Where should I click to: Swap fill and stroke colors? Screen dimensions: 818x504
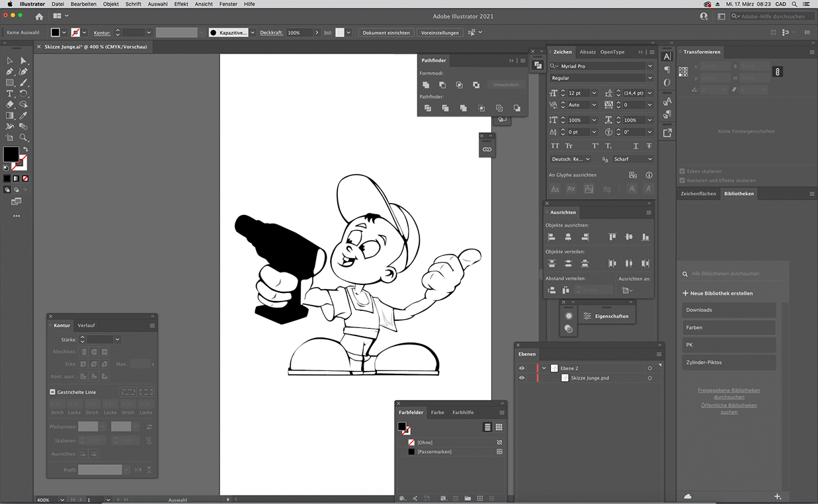pos(25,149)
